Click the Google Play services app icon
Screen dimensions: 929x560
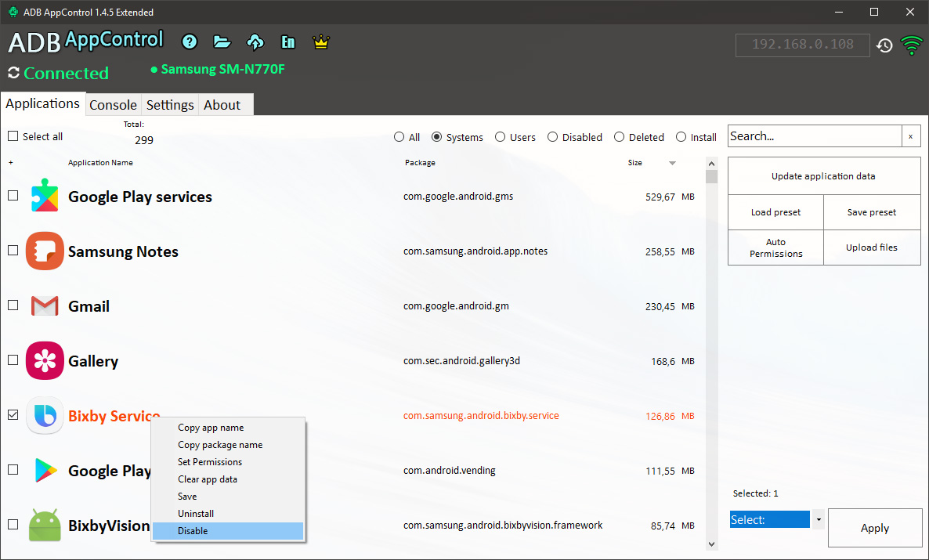45,196
